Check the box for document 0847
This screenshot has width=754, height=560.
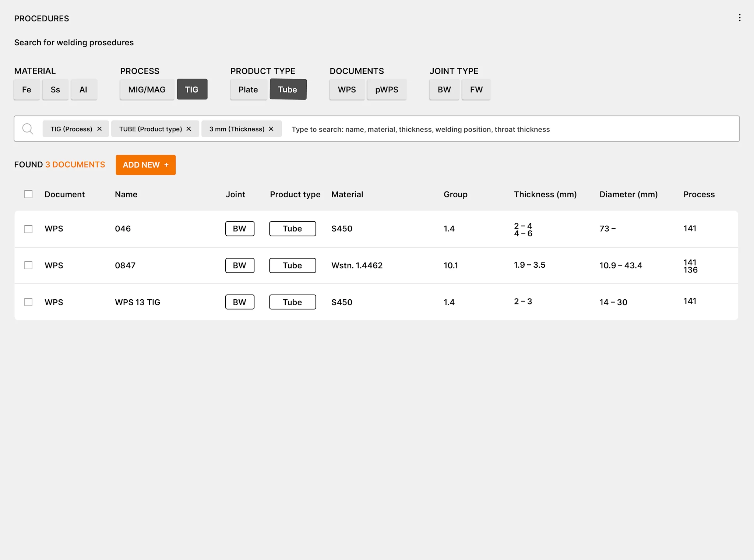pos(28,265)
